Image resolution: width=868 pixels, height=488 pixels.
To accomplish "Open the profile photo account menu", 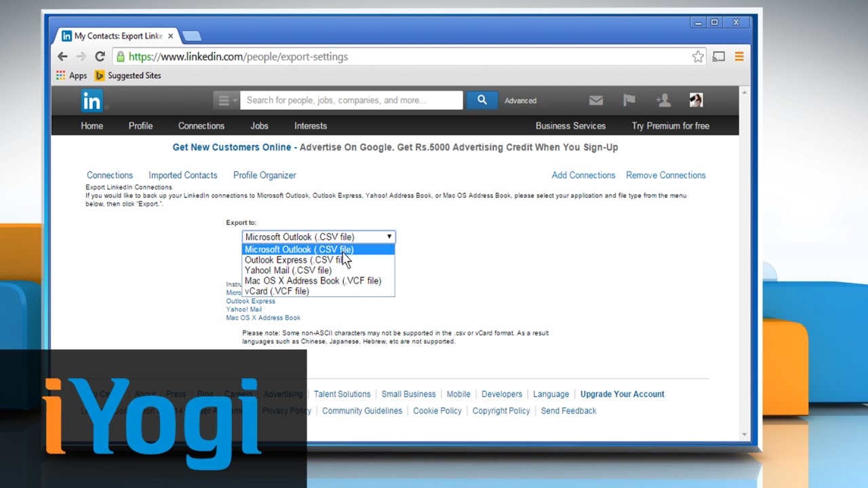I will coord(696,100).
